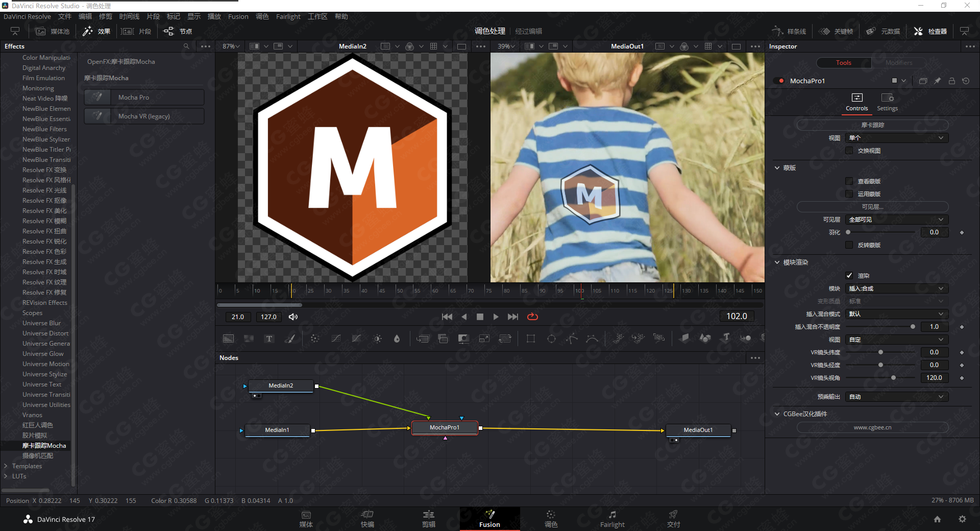The height and width of the screenshot is (531, 980).
Task: Go to the project manager home icon
Action: coord(937,519)
